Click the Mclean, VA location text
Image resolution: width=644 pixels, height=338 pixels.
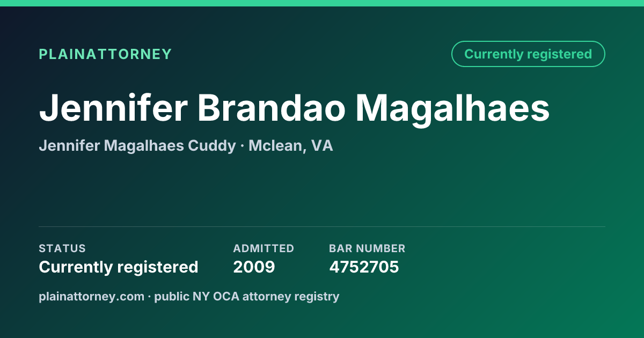pos(290,146)
